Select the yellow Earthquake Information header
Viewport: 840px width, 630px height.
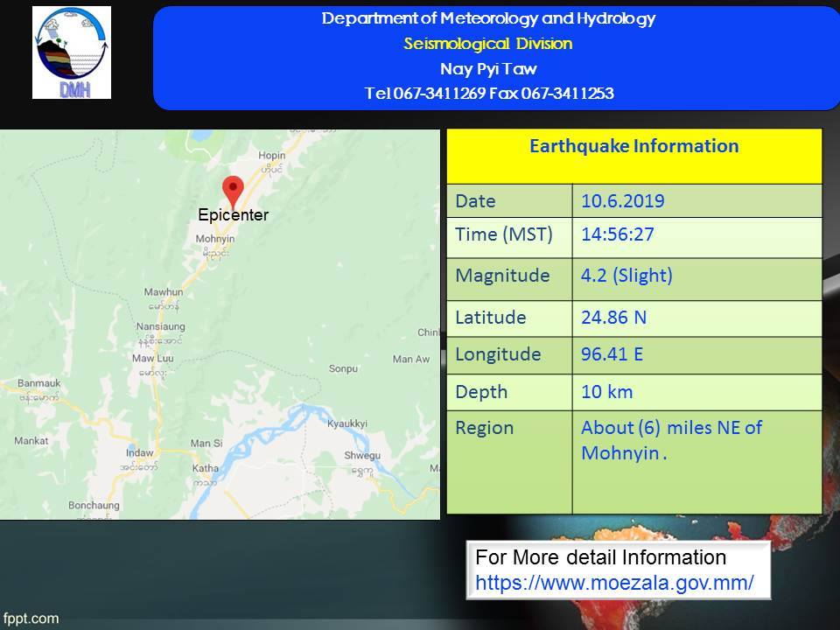[634, 146]
